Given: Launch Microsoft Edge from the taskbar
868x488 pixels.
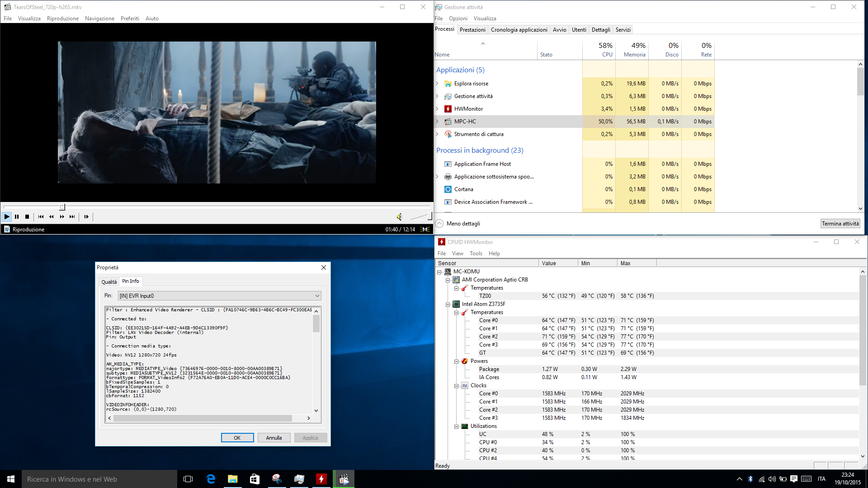Looking at the screenshot, I should pyautogui.click(x=211, y=479).
